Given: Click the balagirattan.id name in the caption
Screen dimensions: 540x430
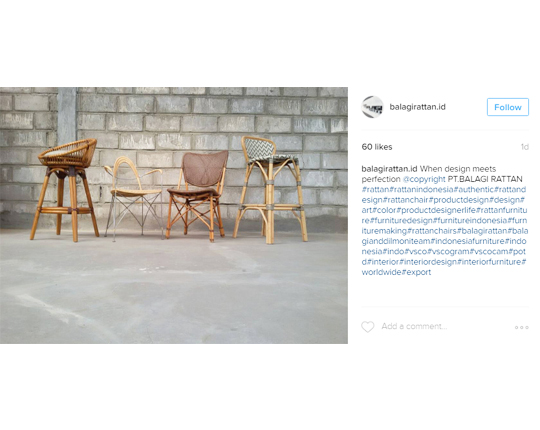Looking at the screenshot, I should tap(389, 169).
